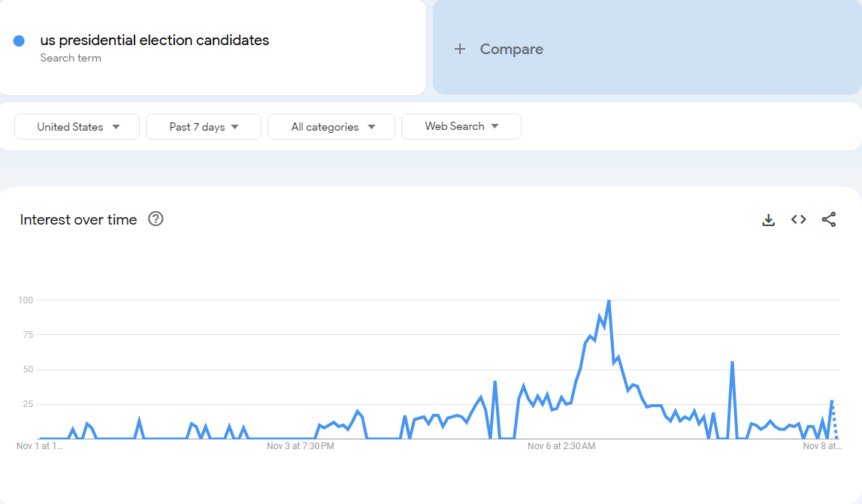Click the dotted end segment of the trend line
The width and height of the screenshot is (862, 504).
[834, 420]
